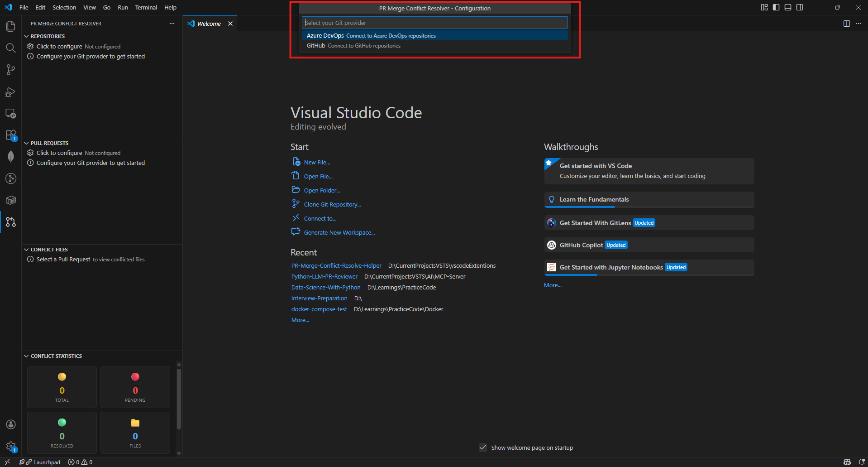
Task: Open the Docker containers icon view
Action: tap(10, 200)
